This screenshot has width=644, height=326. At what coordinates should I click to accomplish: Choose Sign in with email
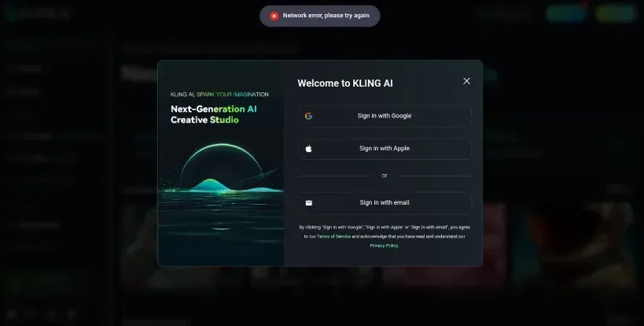(385, 202)
